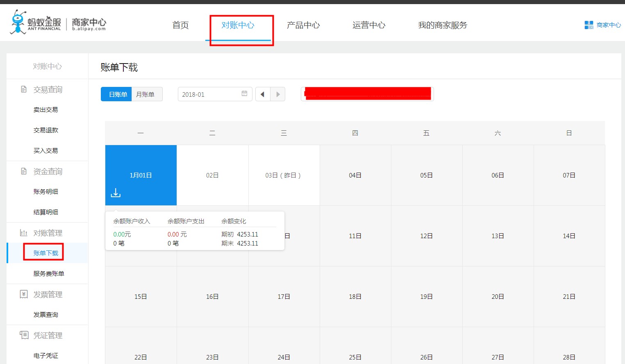Select the 16日 calendar cell

tap(212, 296)
